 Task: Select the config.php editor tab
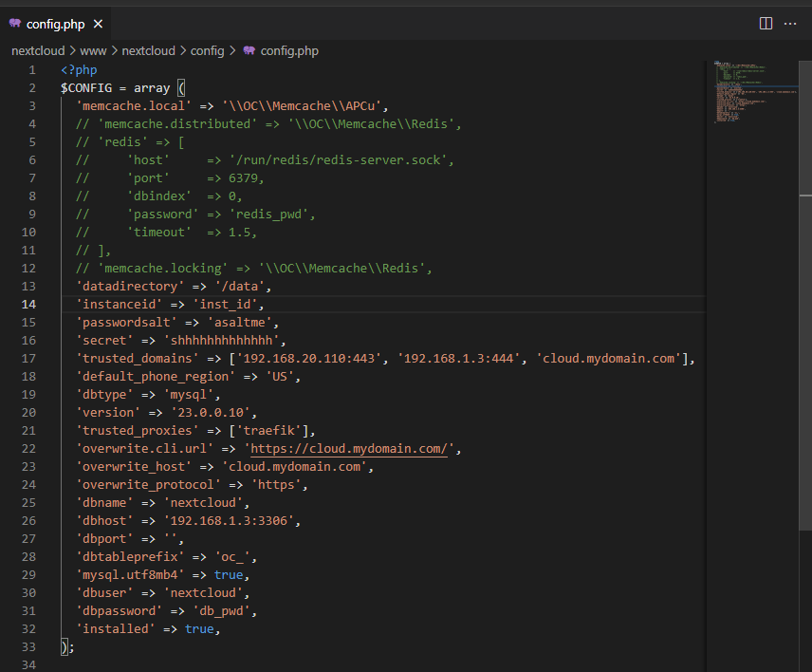[55, 24]
